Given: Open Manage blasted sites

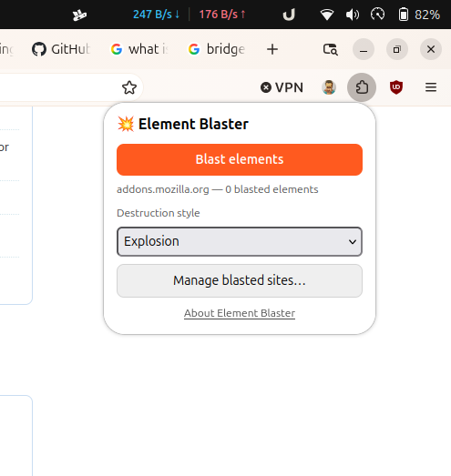Looking at the screenshot, I should point(240,280).
